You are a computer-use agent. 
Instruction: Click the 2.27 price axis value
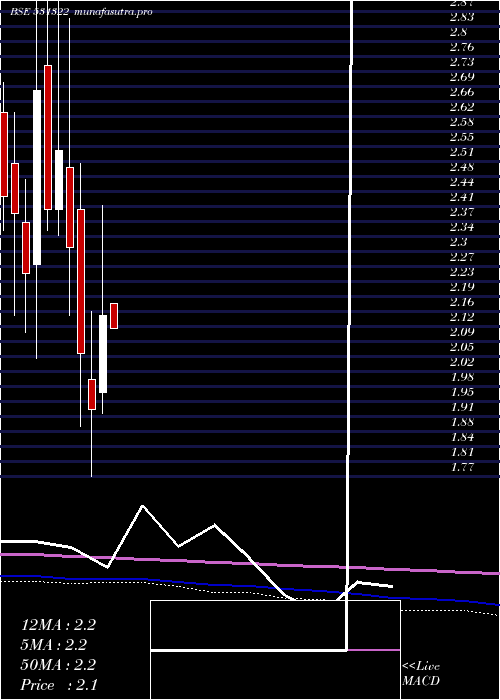click(461, 257)
